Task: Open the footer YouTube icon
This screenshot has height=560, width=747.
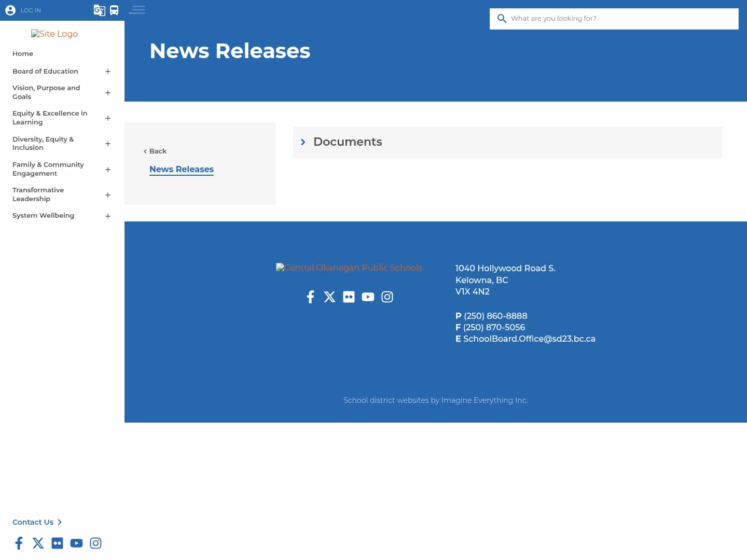Action: 368,297
